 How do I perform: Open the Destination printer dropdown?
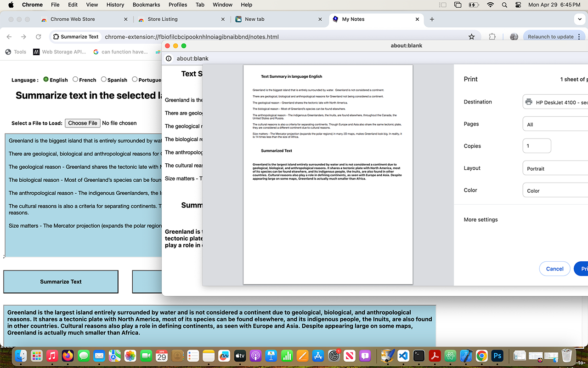click(555, 102)
